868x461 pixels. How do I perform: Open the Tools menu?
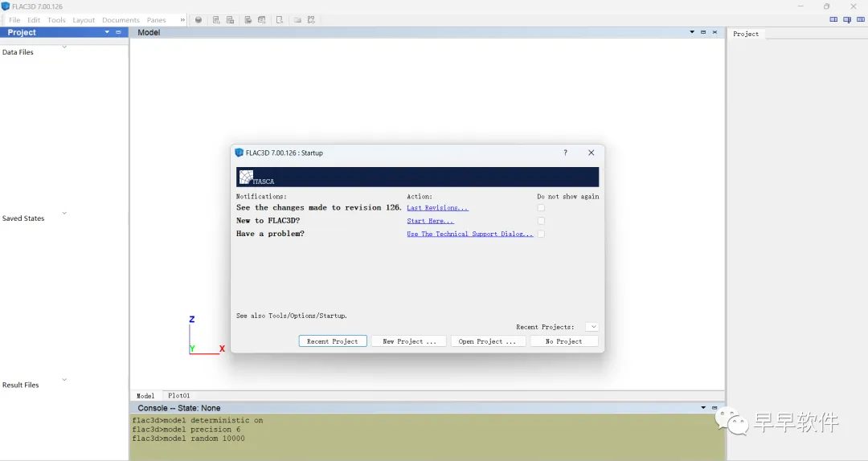(x=56, y=20)
